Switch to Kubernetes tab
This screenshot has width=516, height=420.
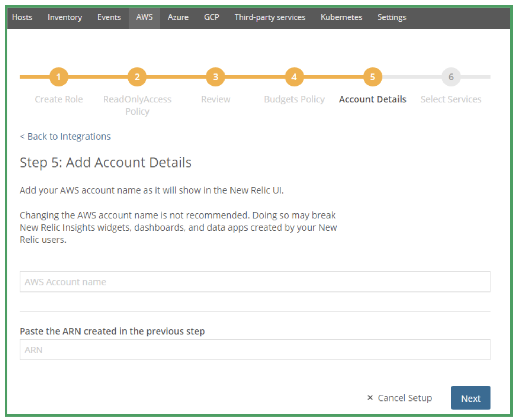coord(341,17)
